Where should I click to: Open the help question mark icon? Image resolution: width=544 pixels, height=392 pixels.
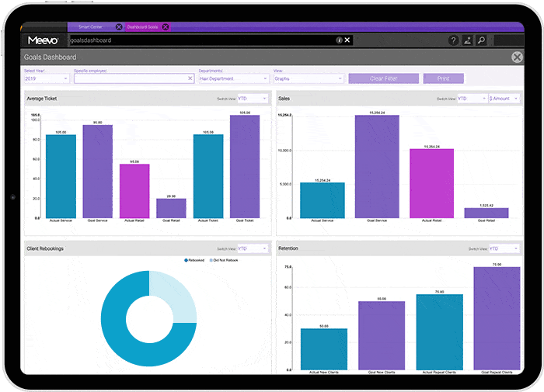click(454, 40)
